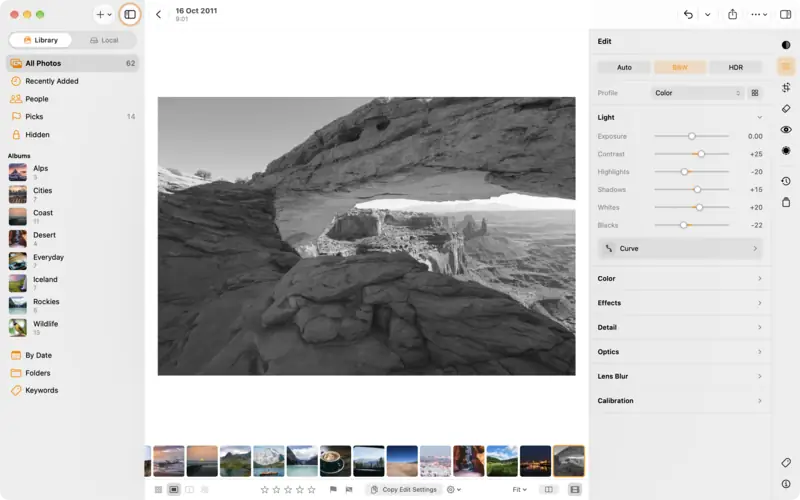Open the version history clock icon

pyautogui.click(x=786, y=181)
